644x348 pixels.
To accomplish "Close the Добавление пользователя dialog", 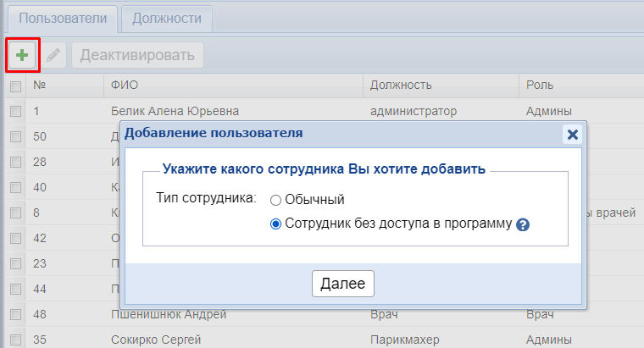I will click(572, 134).
